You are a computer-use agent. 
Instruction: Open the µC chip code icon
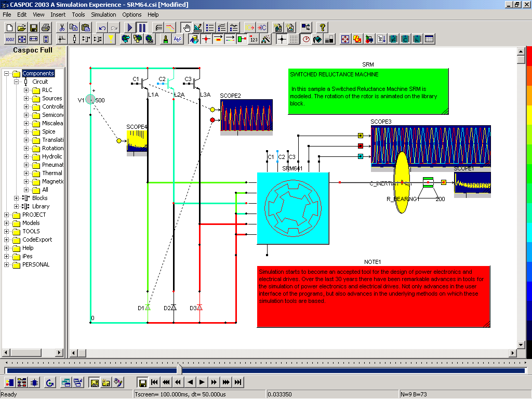tap(393, 39)
